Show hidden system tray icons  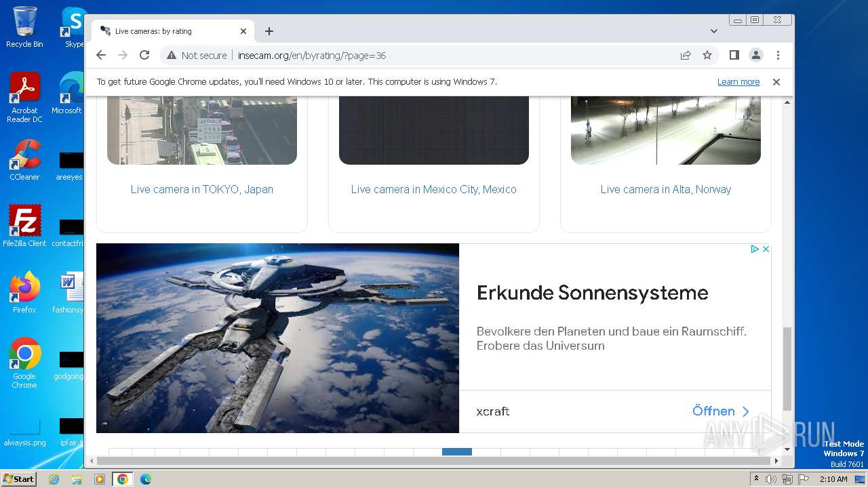tap(756, 479)
